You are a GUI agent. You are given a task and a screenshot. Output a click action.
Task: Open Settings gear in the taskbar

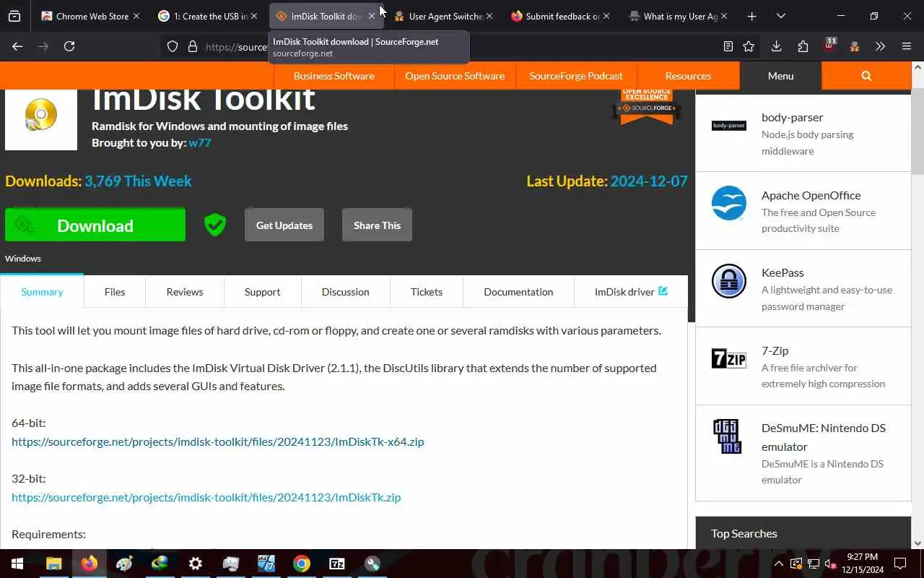196,564
